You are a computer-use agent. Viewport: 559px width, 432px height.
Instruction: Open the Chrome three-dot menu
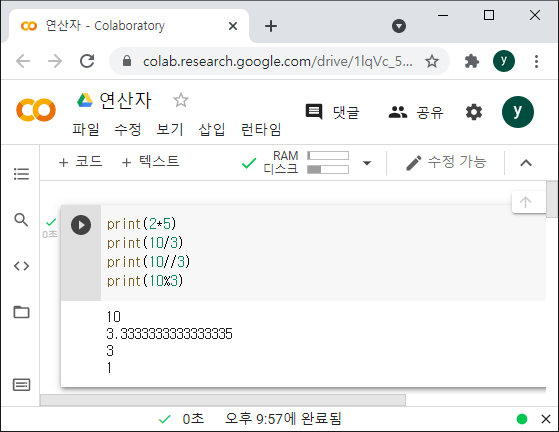coord(536,61)
